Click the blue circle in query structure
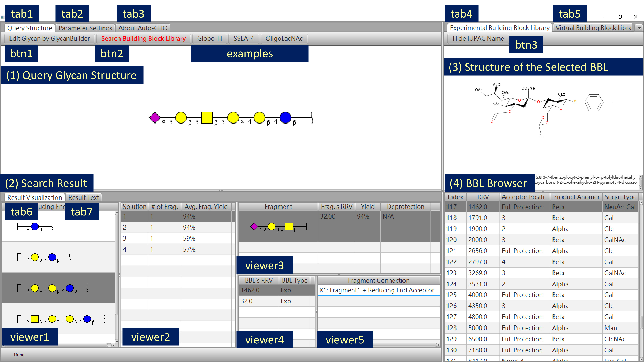Viewport: 644px width, 362px height. (x=285, y=118)
